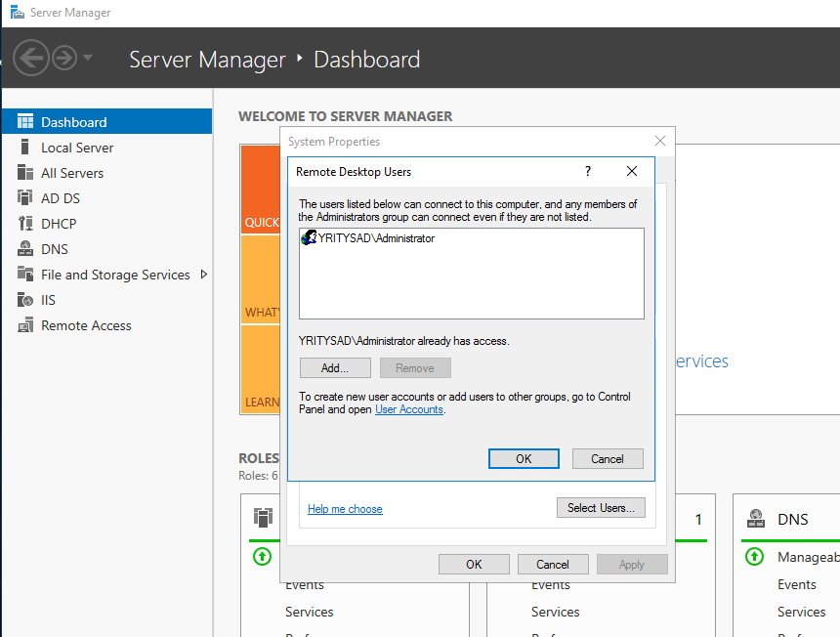Click Add... button in Remote Desktop Users

(335, 368)
